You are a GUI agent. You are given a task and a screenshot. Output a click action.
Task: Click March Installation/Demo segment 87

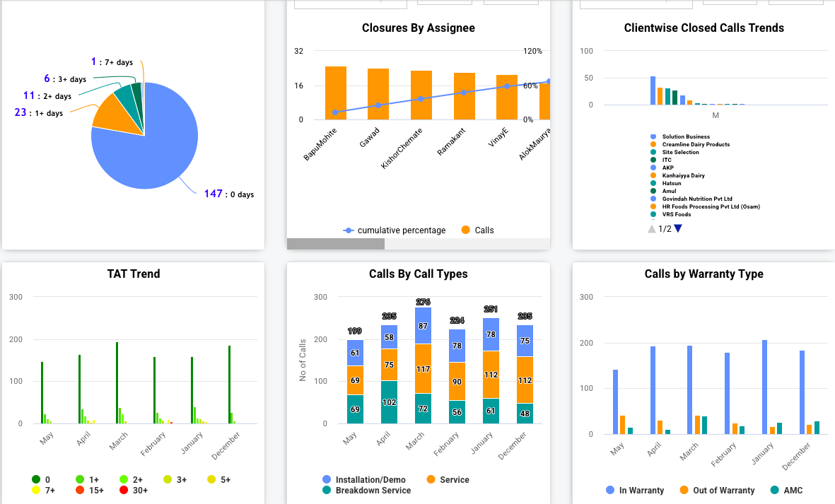pyautogui.click(x=423, y=326)
